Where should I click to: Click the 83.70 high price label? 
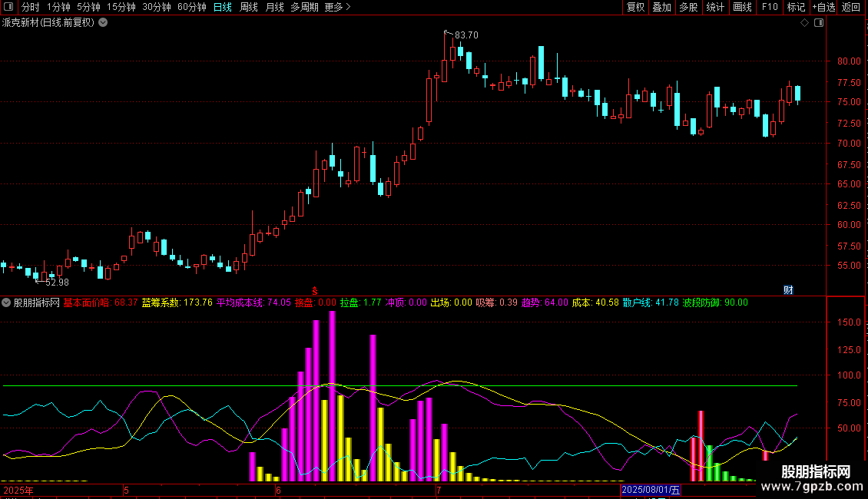(x=466, y=35)
